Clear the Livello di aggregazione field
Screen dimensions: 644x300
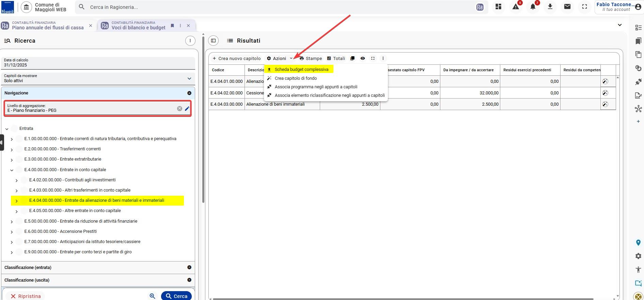coord(179,108)
